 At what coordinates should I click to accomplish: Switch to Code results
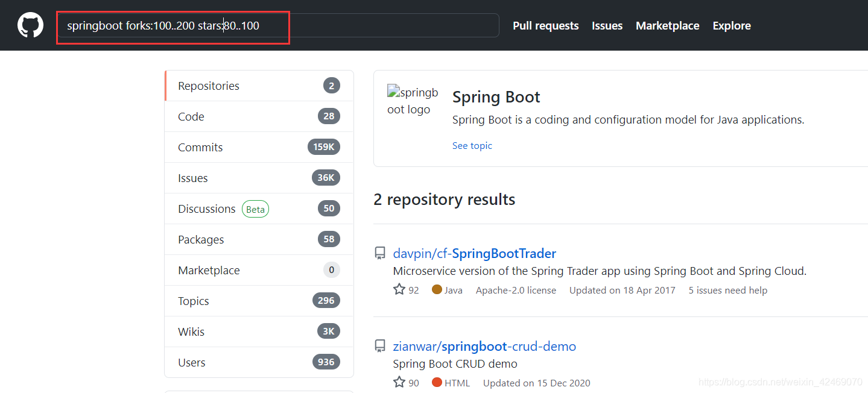[259, 116]
